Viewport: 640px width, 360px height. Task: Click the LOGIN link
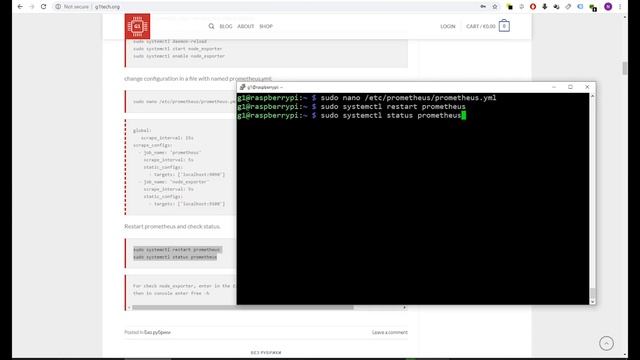tap(448, 26)
